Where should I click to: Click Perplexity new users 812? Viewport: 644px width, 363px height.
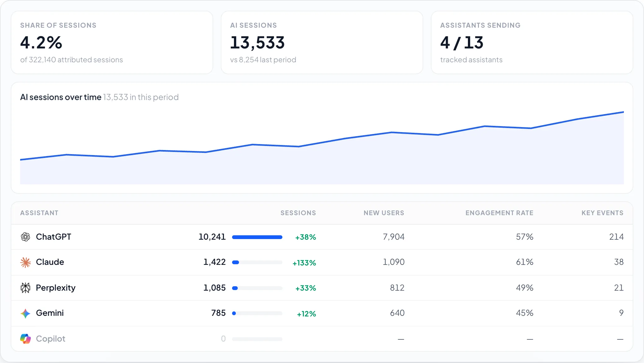(397, 288)
